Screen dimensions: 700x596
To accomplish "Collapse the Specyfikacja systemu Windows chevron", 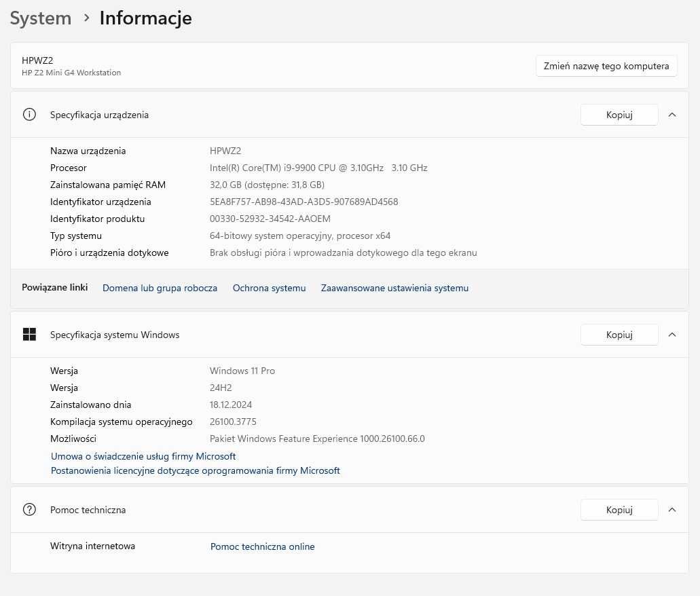I will (672, 335).
